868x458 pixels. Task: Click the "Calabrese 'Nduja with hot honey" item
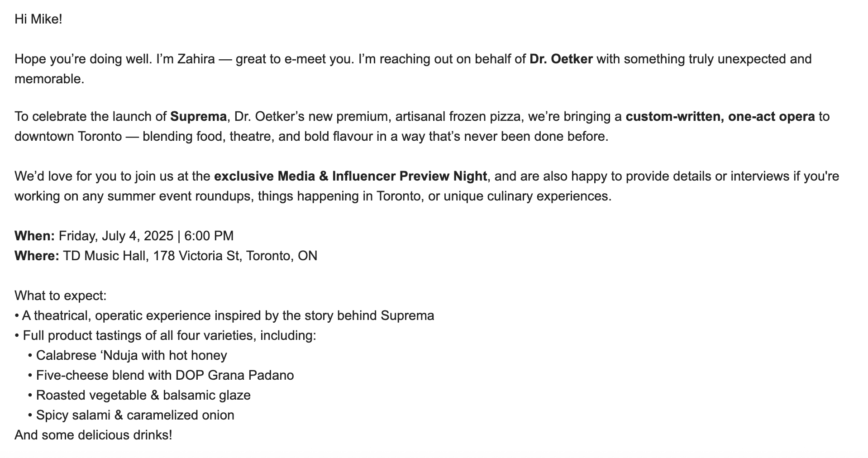point(131,355)
